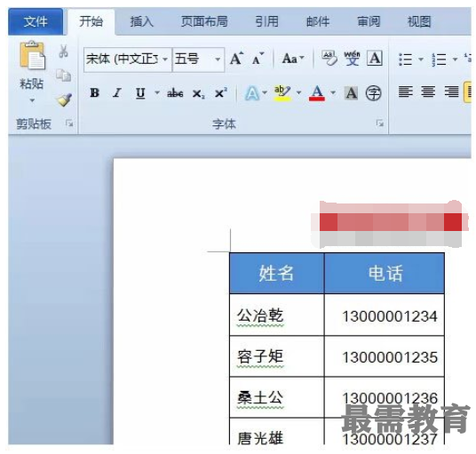Click the Character Border icon

pos(375,58)
